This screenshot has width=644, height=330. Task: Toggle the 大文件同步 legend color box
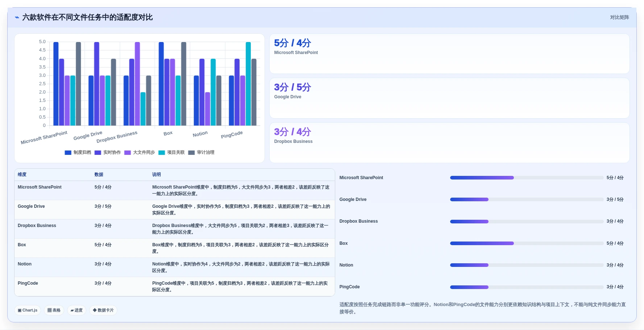pyautogui.click(x=128, y=153)
